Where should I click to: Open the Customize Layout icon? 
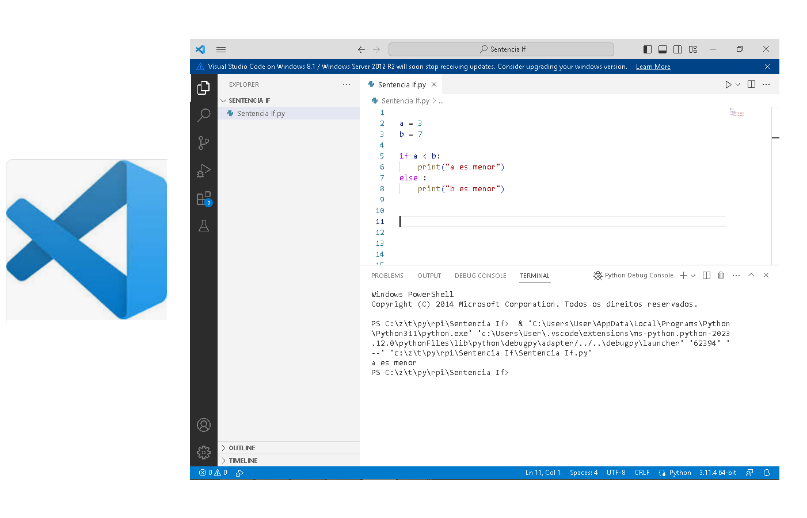point(693,49)
